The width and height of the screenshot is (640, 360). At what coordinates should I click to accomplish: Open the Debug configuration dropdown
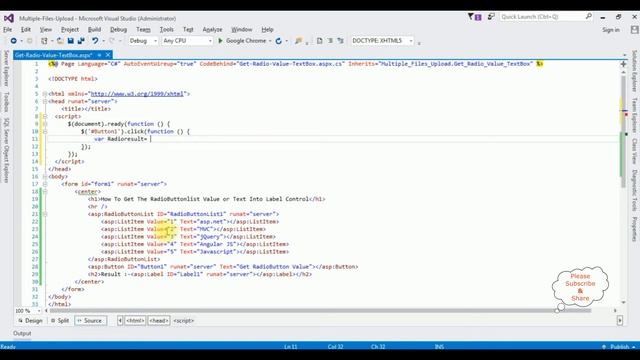click(143, 41)
